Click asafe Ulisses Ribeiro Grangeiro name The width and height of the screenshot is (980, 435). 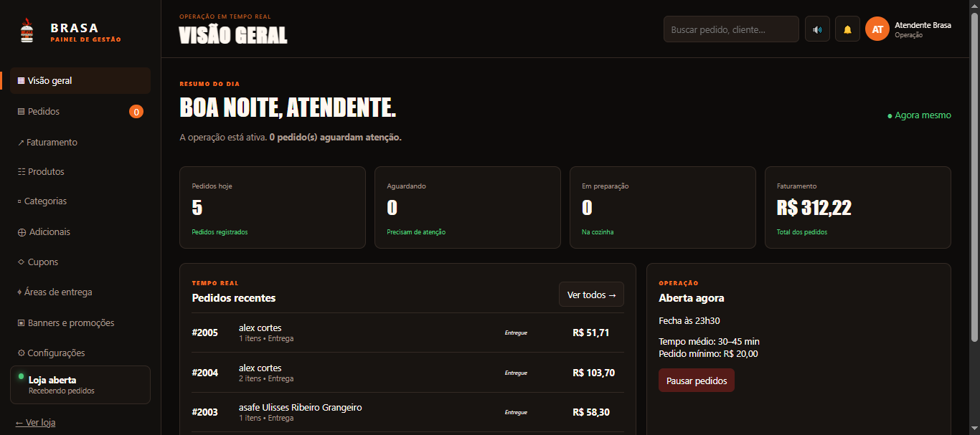click(301, 407)
